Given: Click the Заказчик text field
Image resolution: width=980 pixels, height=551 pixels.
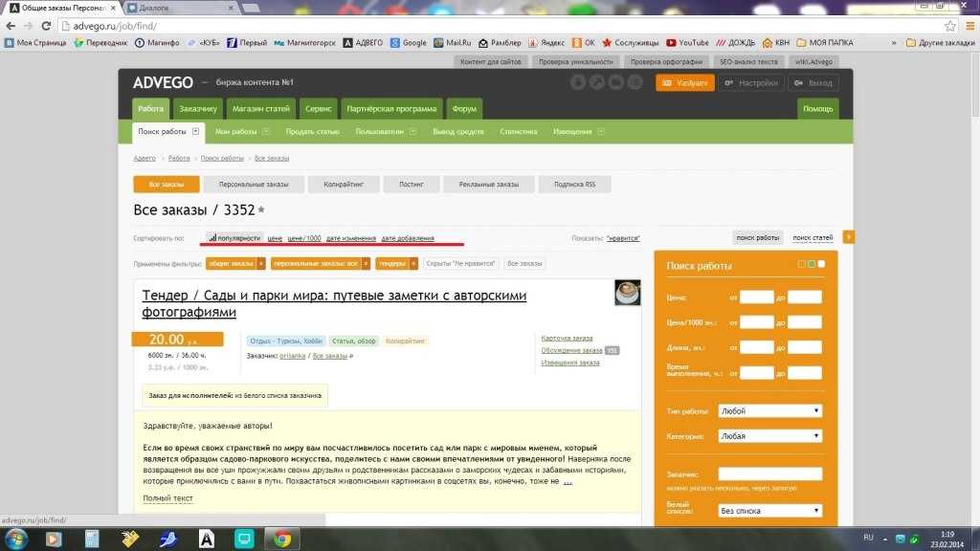Looking at the screenshot, I should click(x=770, y=474).
